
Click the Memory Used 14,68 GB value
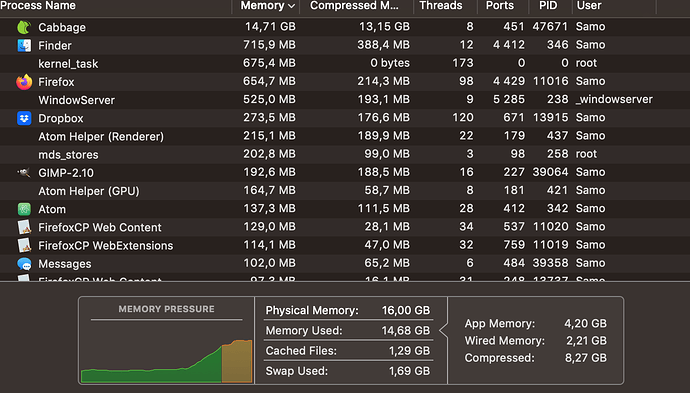coord(406,331)
